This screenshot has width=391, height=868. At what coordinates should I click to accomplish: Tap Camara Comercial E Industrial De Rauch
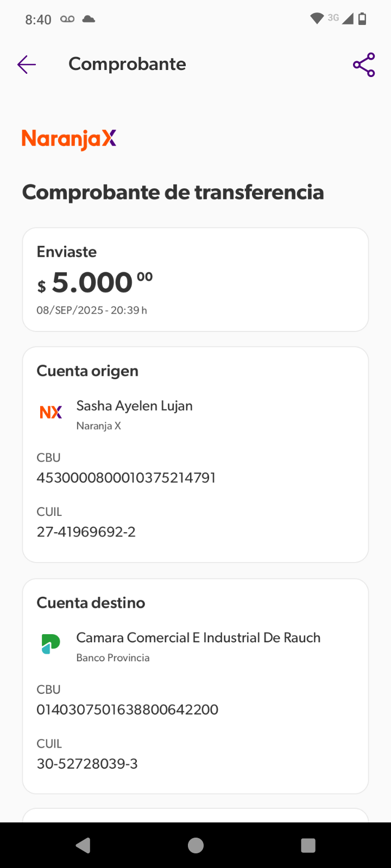198,637
